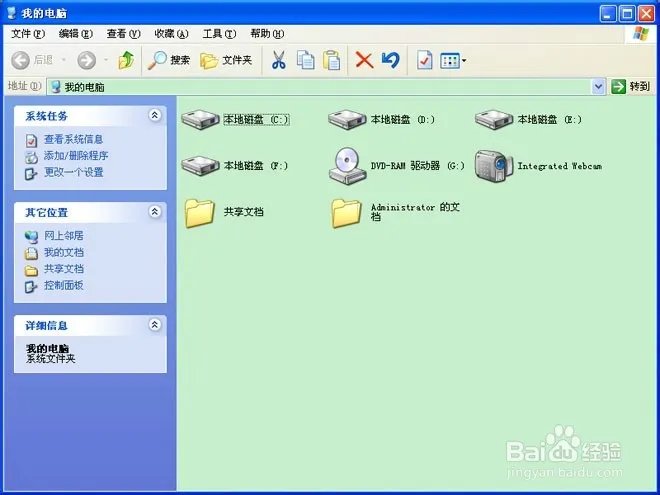Viewport: 660px width, 495px height.
Task: Click the DVD-RAM 驱动器 (G:) label
Action: 418,166
